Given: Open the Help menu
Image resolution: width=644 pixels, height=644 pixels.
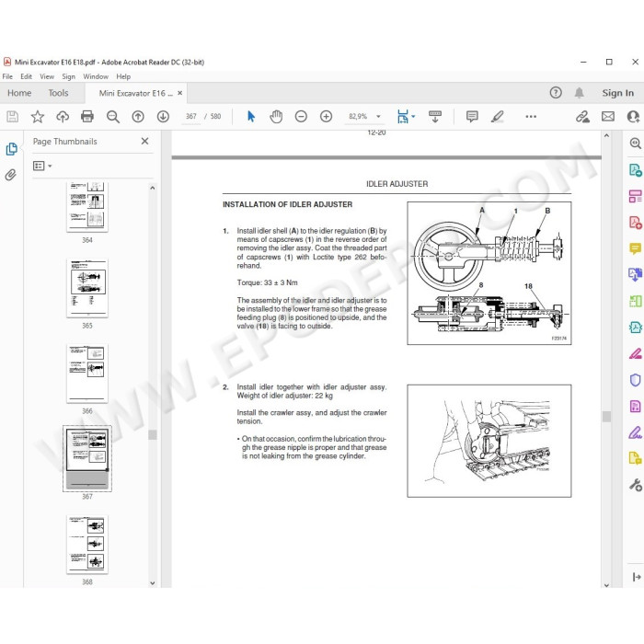Looking at the screenshot, I should [x=123, y=76].
